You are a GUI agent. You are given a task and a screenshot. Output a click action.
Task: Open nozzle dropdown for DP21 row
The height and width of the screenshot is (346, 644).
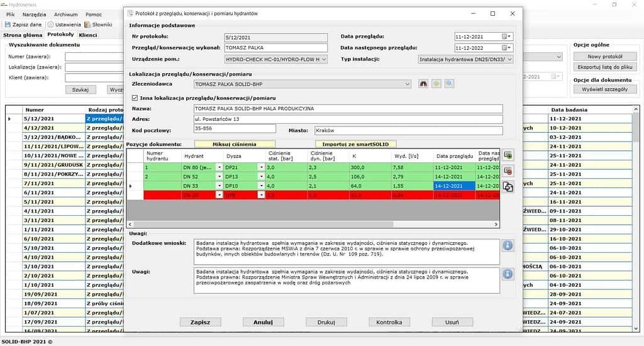coord(261,168)
